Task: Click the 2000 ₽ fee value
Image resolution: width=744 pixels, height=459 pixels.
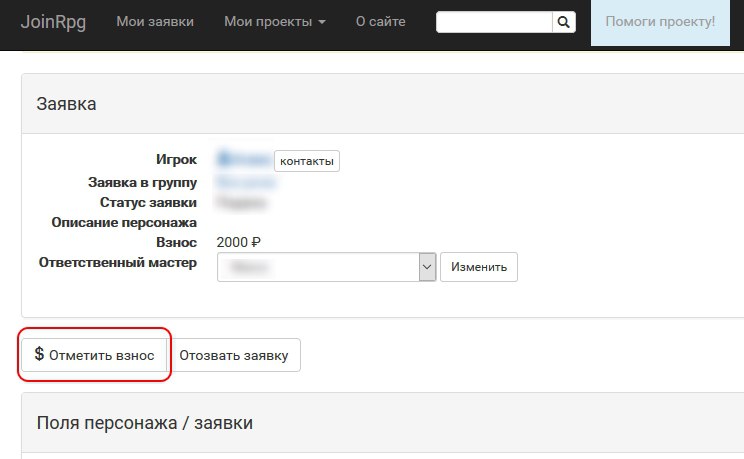Action: pos(238,242)
